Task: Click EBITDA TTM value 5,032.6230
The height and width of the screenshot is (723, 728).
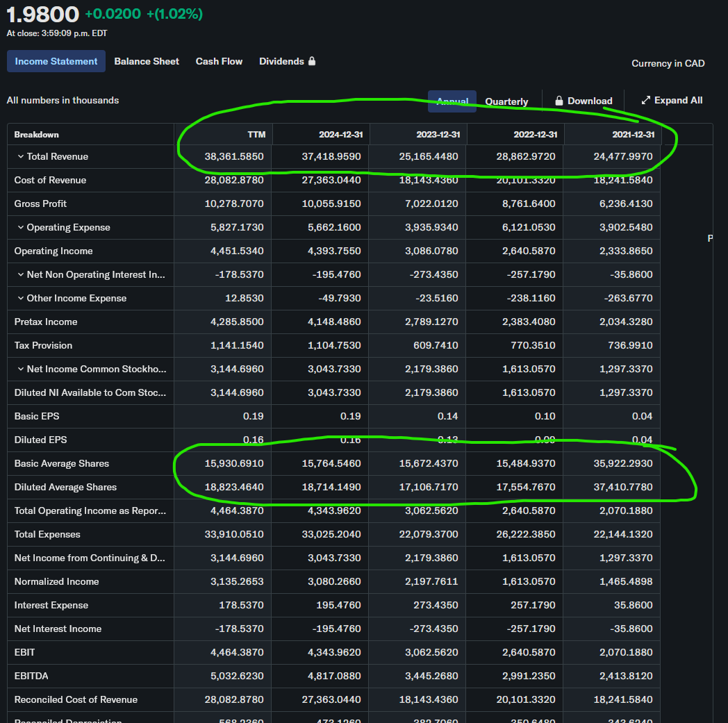Action: tap(237, 676)
